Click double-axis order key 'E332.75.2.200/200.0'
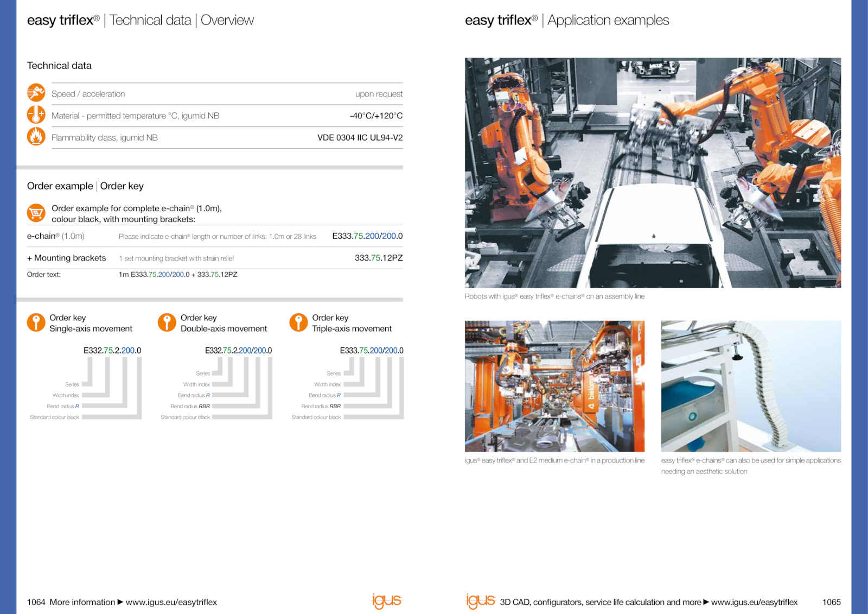The image size is (868, 614). 239,351
